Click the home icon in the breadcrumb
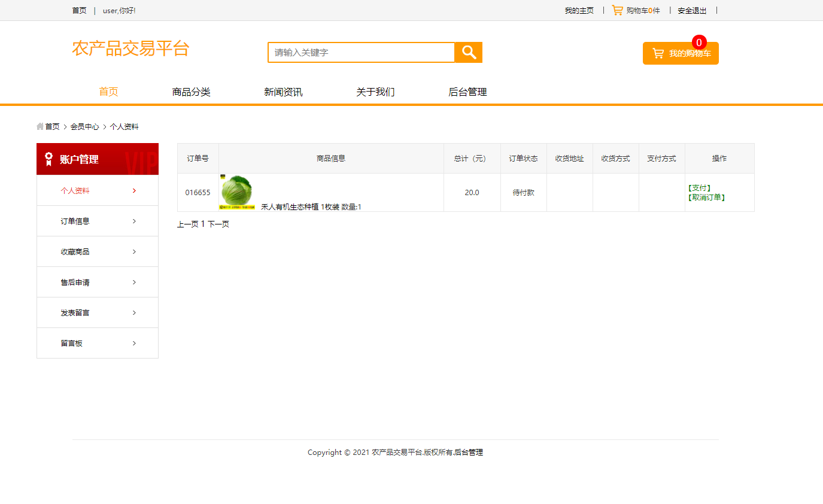 39,126
